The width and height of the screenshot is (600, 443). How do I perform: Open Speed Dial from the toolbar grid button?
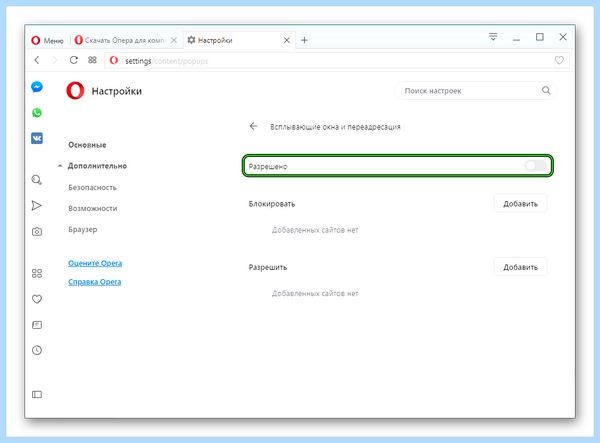(92, 60)
